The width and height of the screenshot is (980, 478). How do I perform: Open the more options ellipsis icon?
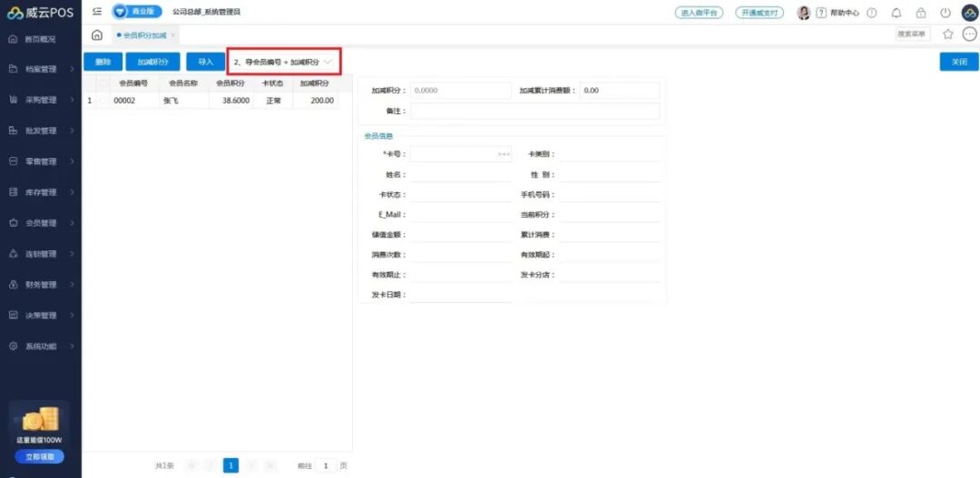coord(969,34)
